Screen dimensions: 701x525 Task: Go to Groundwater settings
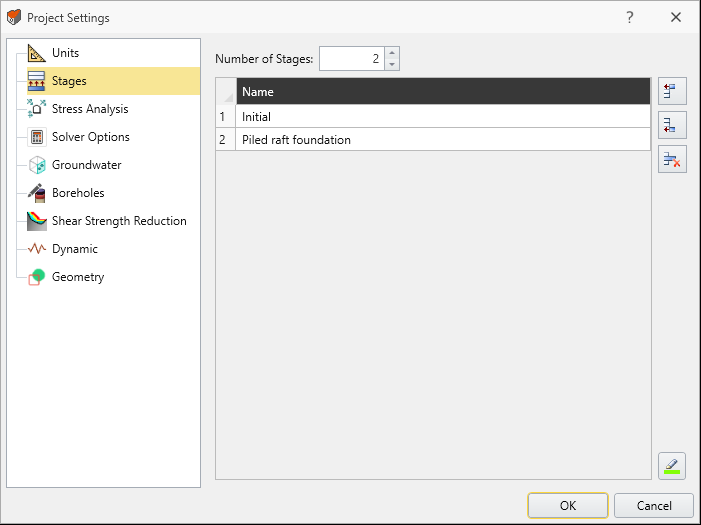[87, 165]
